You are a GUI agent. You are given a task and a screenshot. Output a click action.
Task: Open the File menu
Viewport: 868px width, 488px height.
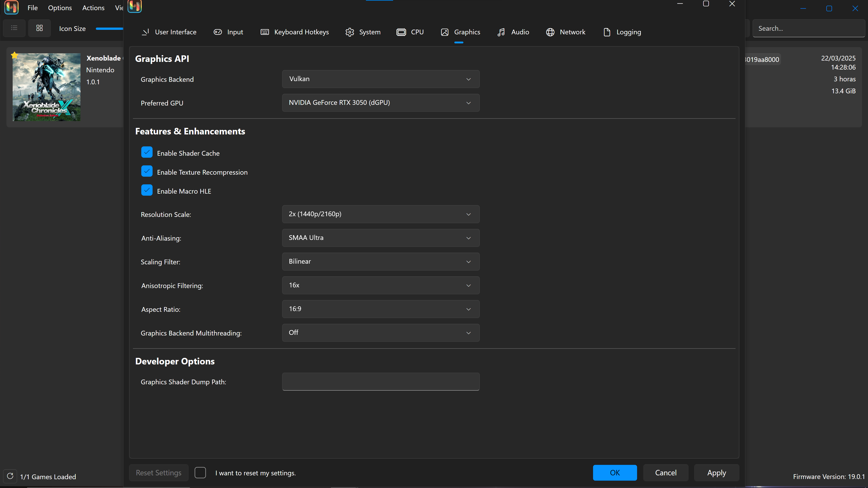click(33, 8)
